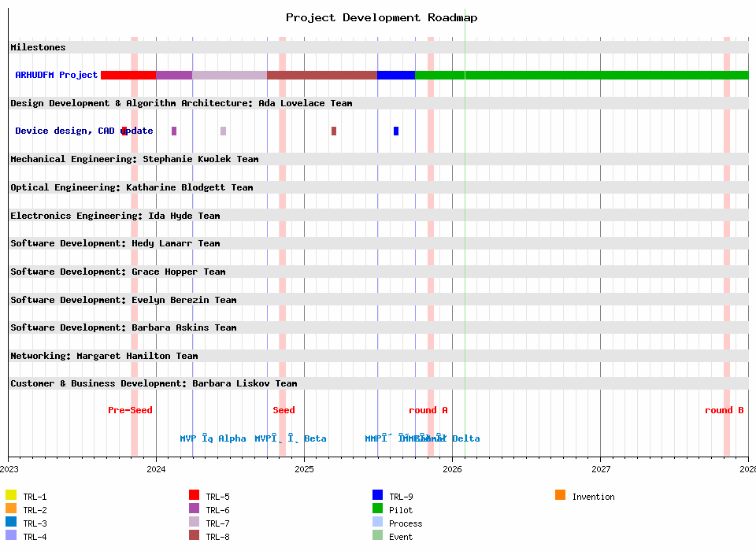Select the TRL-5 red legend swatch
Screen dimensions: 756x551
click(194, 495)
